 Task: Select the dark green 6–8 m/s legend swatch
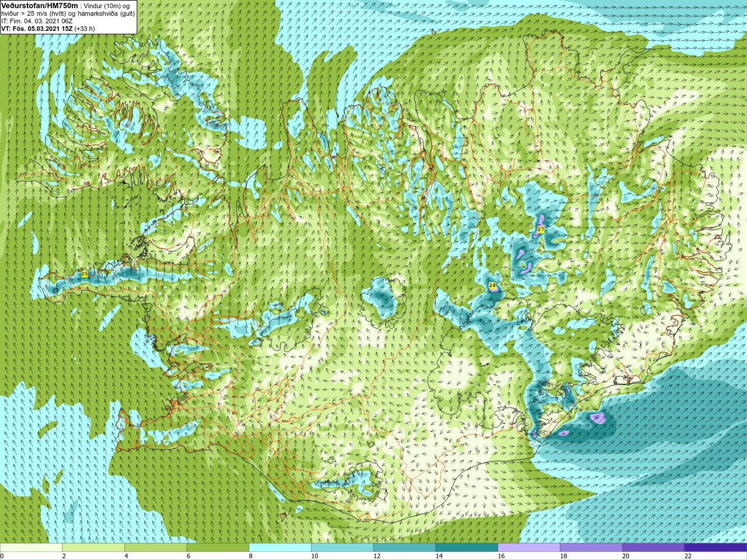tap(218, 548)
